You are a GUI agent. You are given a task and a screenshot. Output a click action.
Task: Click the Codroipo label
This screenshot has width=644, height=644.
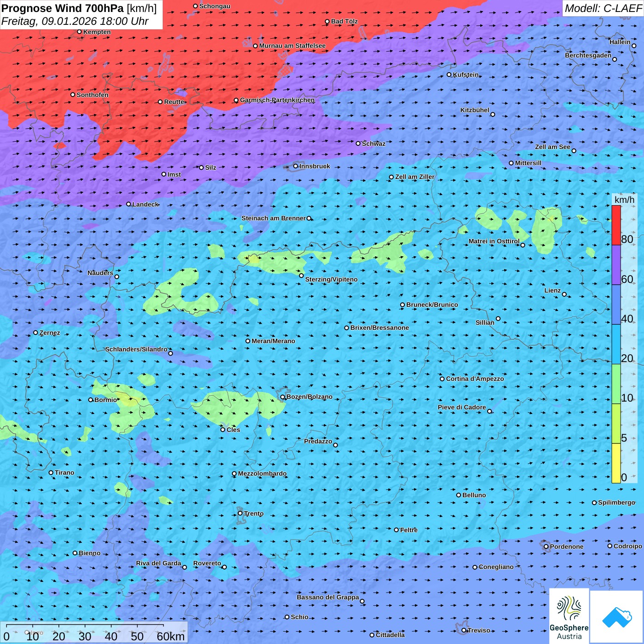tap(628, 546)
